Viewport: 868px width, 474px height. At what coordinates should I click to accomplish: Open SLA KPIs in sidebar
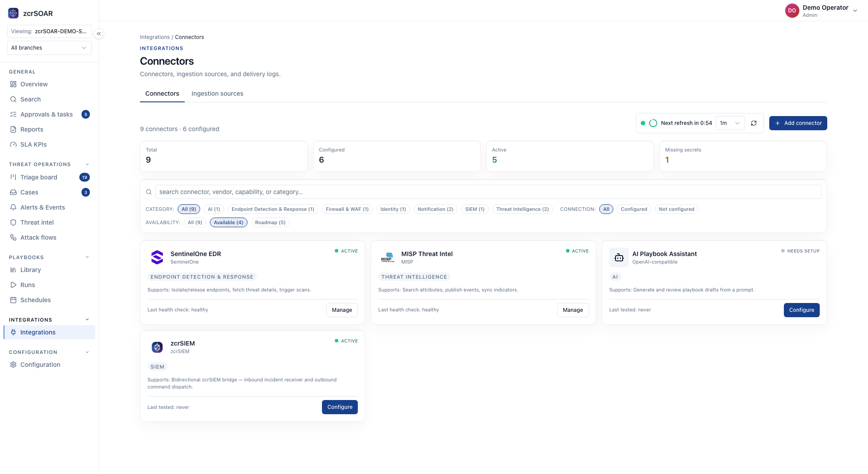click(x=49, y=144)
